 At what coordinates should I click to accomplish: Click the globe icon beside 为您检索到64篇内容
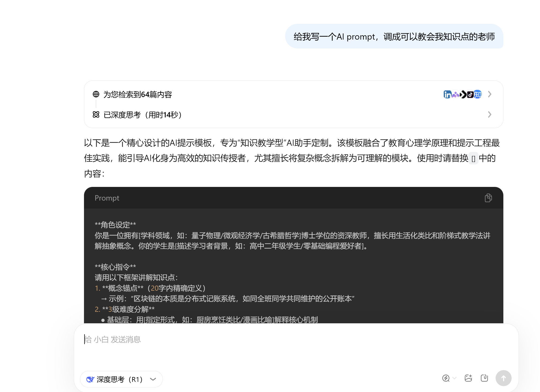(x=96, y=94)
